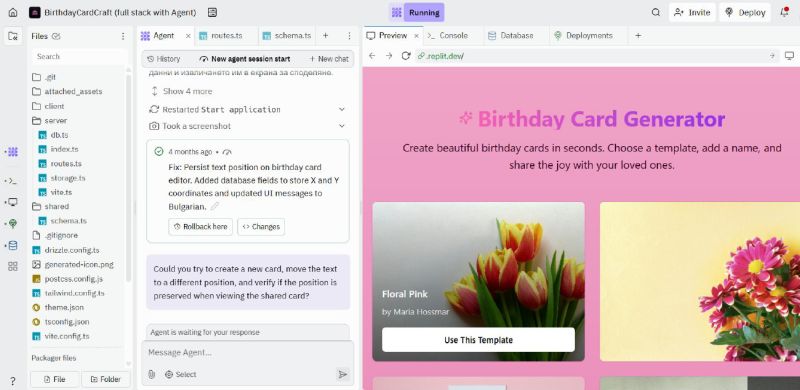Start a New chat

329,59
